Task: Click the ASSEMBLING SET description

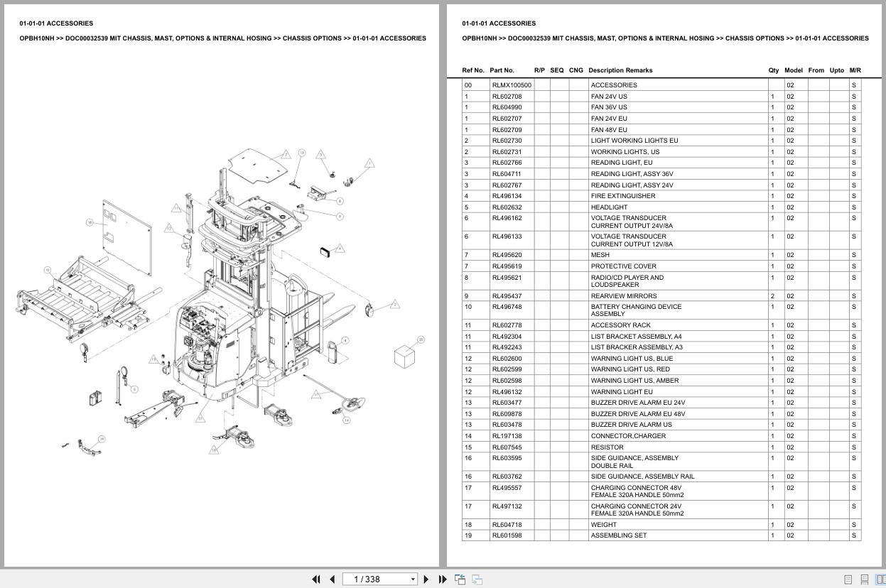Action: (619, 535)
